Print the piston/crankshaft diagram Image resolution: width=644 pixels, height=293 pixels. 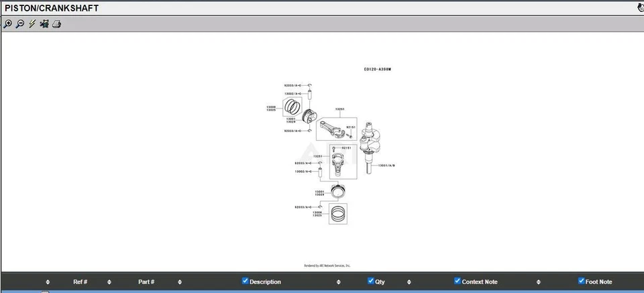[x=56, y=24]
